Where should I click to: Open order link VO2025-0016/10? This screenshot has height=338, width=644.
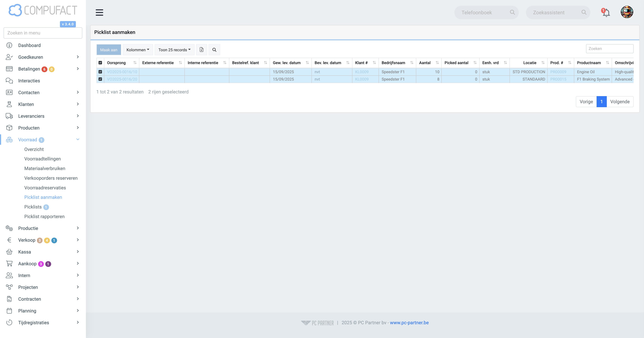122,72
